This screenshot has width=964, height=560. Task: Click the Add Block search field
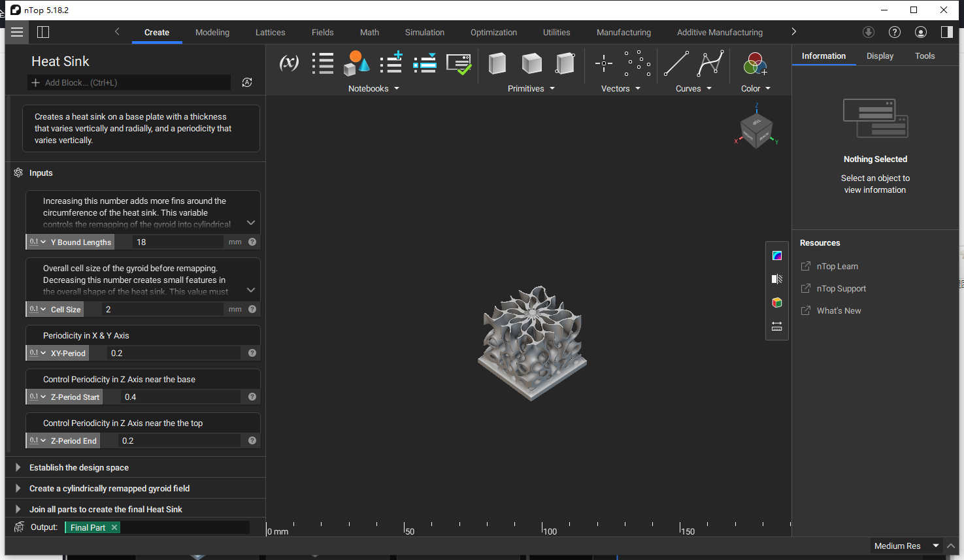point(129,82)
